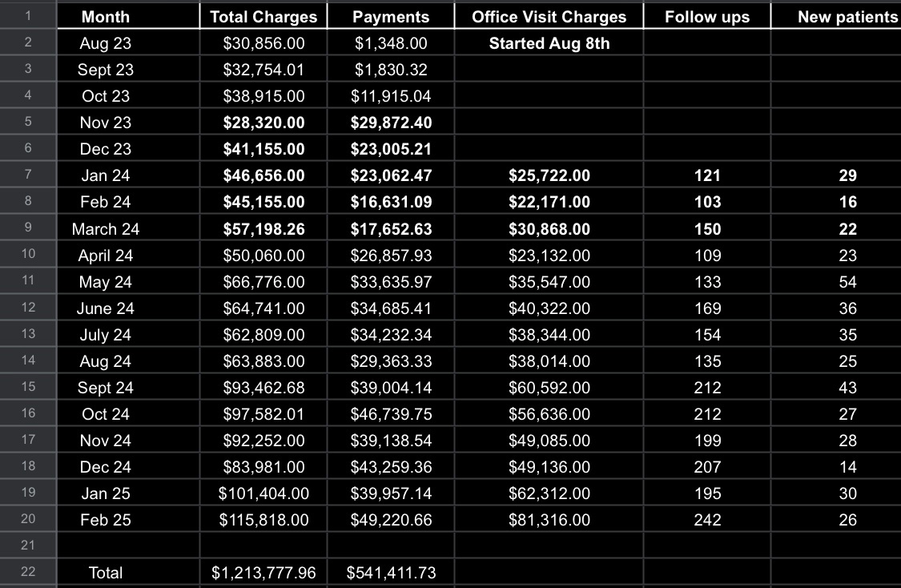Select the new patients cell showing 54
Image resolution: width=901 pixels, height=588 pixels.
click(847, 282)
